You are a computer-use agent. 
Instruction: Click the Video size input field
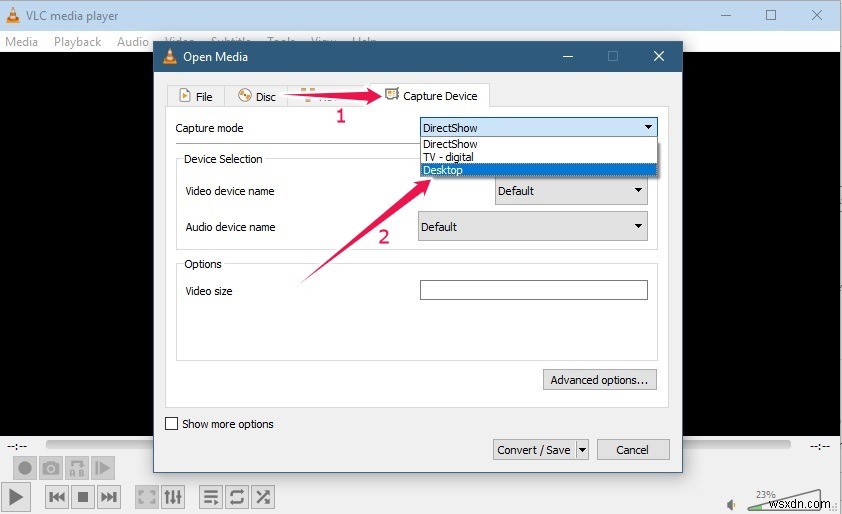[x=533, y=290]
